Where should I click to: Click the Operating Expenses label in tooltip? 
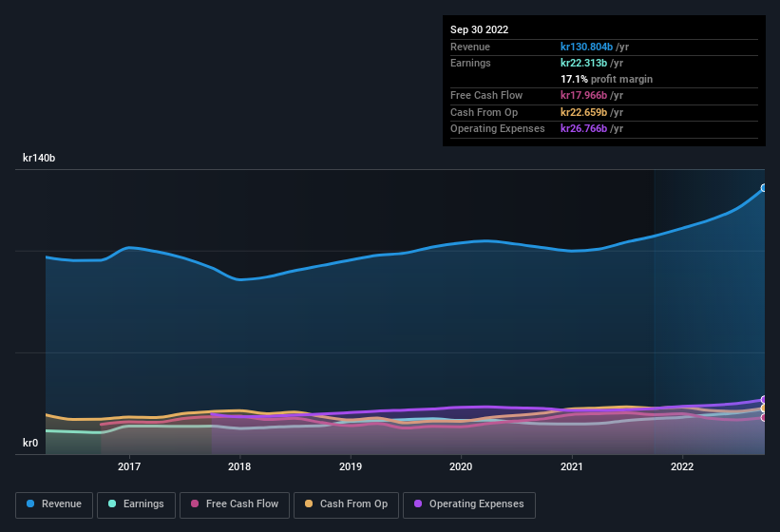[x=498, y=129]
